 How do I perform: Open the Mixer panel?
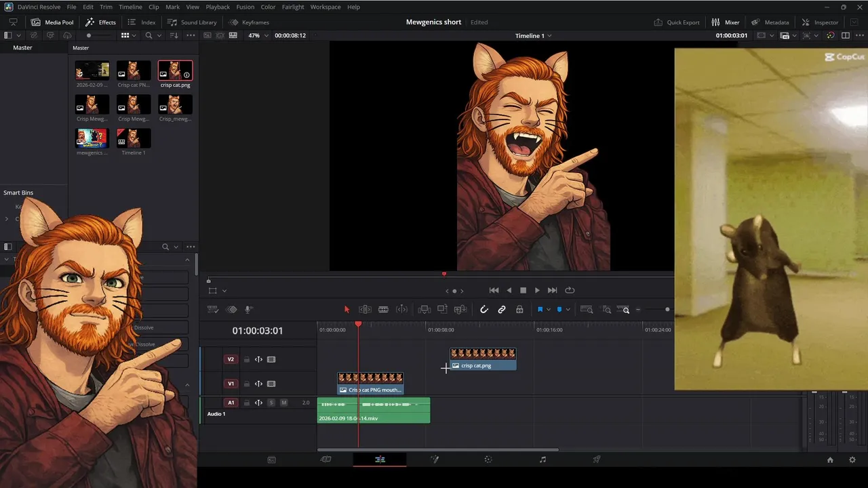725,22
